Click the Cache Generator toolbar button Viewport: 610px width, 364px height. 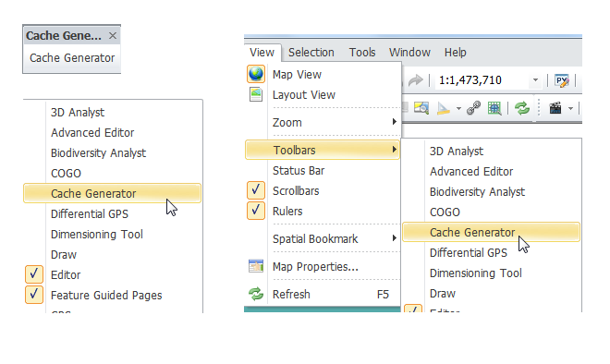click(72, 58)
